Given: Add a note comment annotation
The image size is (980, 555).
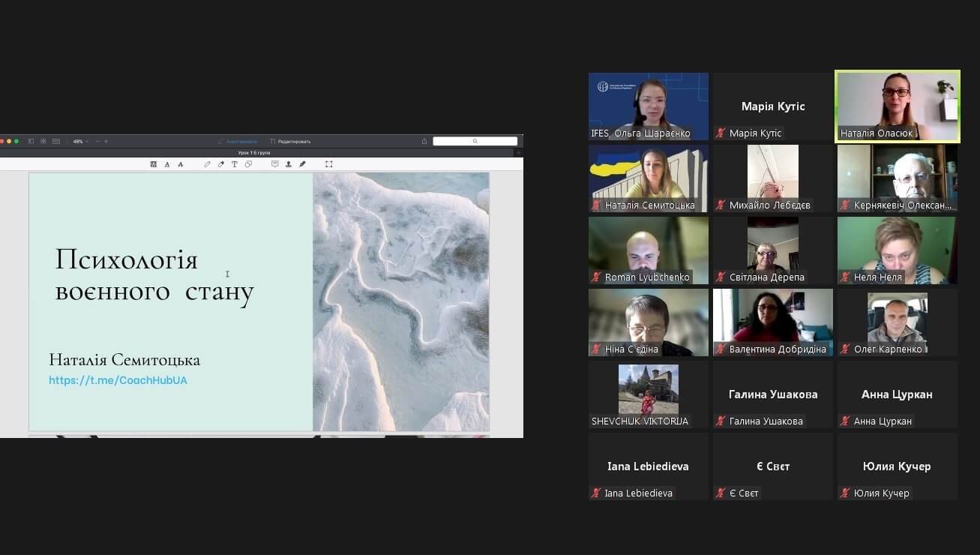Looking at the screenshot, I should click(274, 164).
